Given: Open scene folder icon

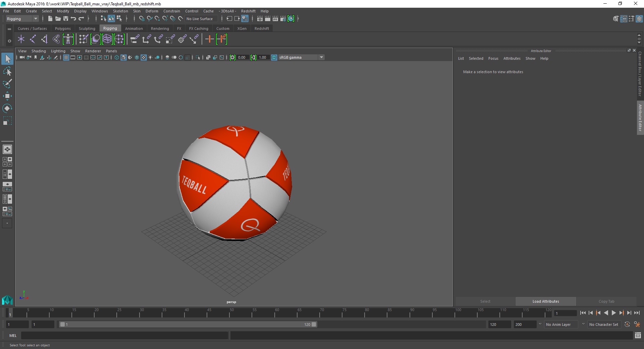Looking at the screenshot, I should 58,19.
